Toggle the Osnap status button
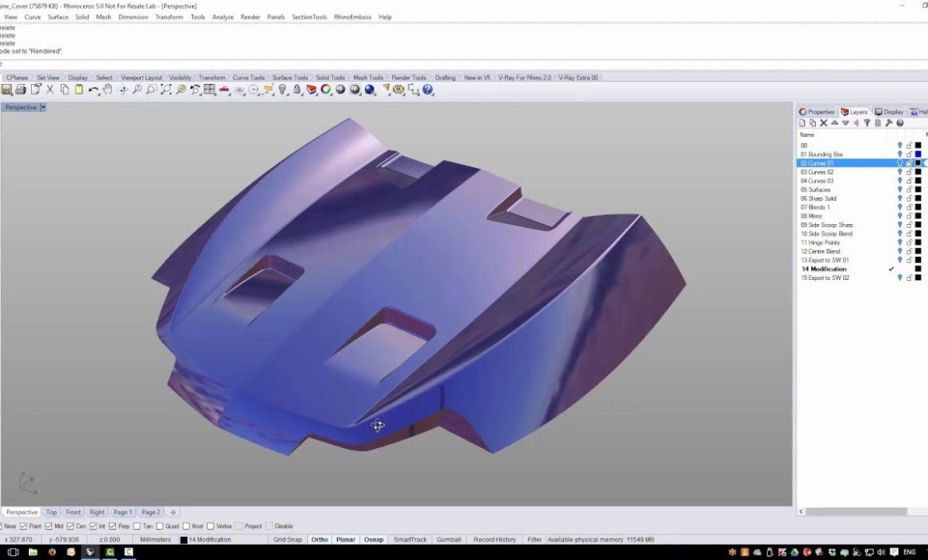 click(374, 539)
